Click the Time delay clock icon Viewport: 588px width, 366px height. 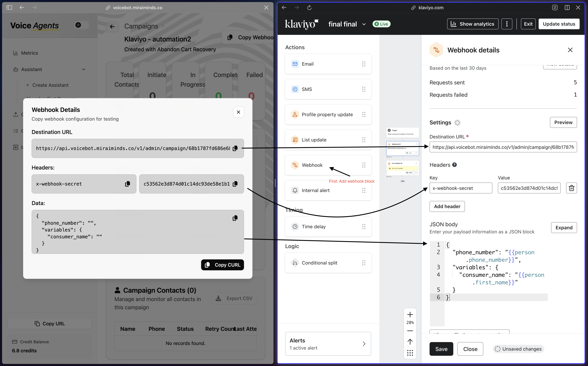[x=295, y=227]
